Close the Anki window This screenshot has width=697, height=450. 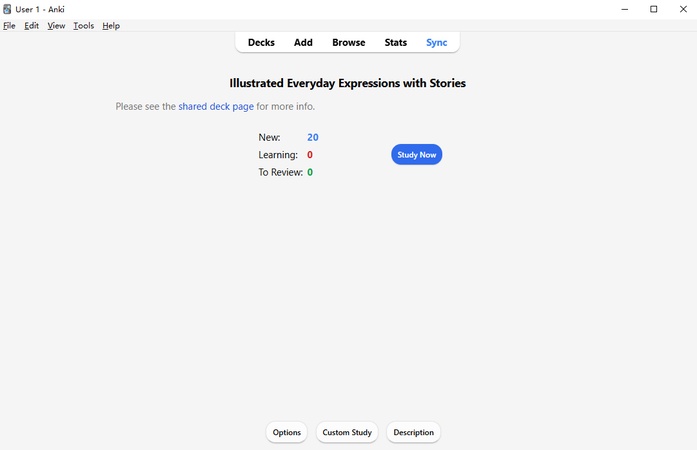683,9
